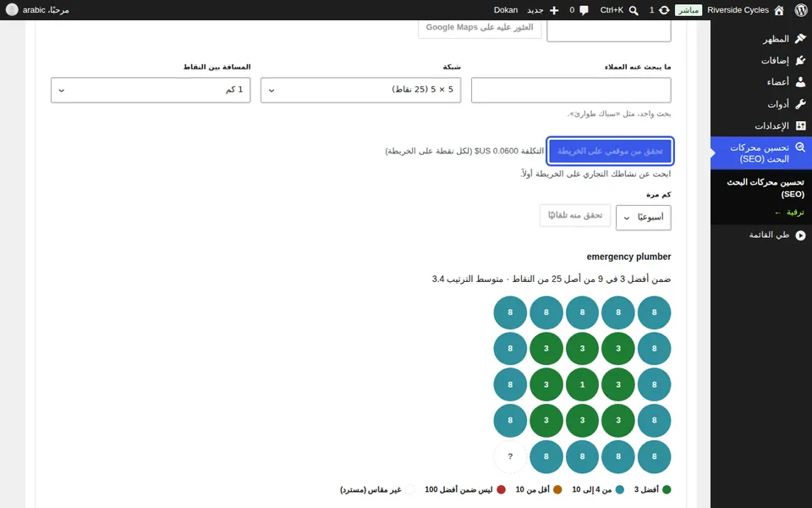812x508 pixels.
Task: Click the teal من 4 إلى 10 legend swatch
Action: 619,489
